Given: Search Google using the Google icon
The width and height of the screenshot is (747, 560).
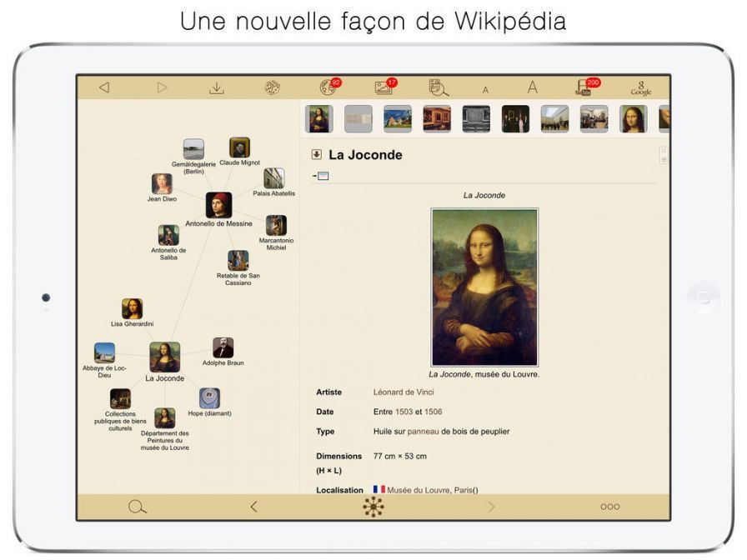Looking at the screenshot, I should point(640,87).
